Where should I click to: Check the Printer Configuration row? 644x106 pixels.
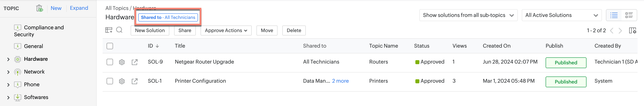click(110, 81)
